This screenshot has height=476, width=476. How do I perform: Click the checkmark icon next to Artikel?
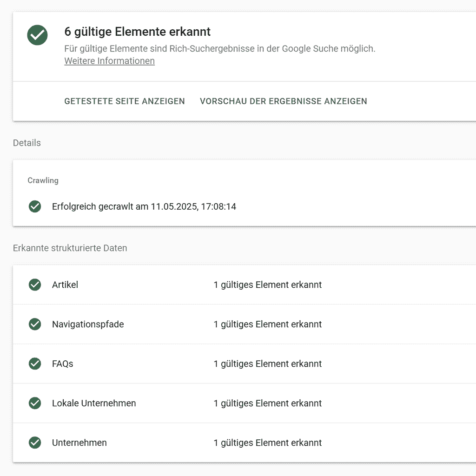(x=35, y=284)
